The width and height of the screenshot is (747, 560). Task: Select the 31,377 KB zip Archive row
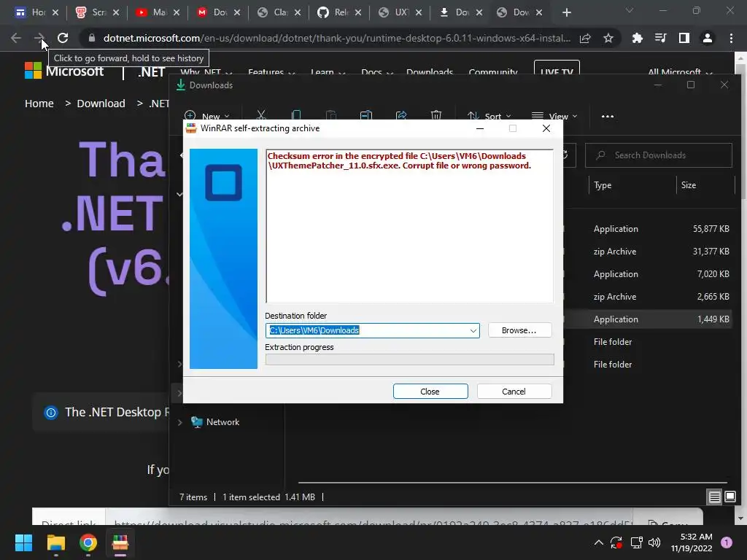pos(648,252)
